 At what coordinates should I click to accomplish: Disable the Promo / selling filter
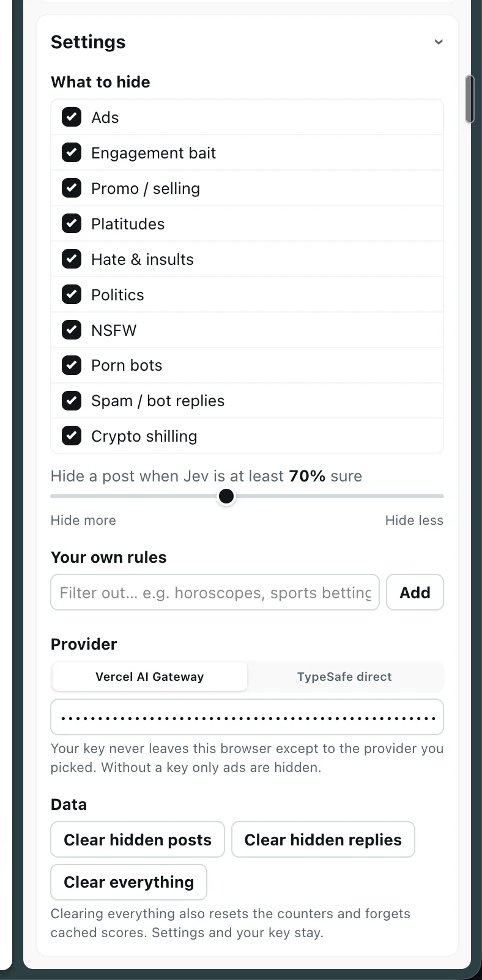72,188
